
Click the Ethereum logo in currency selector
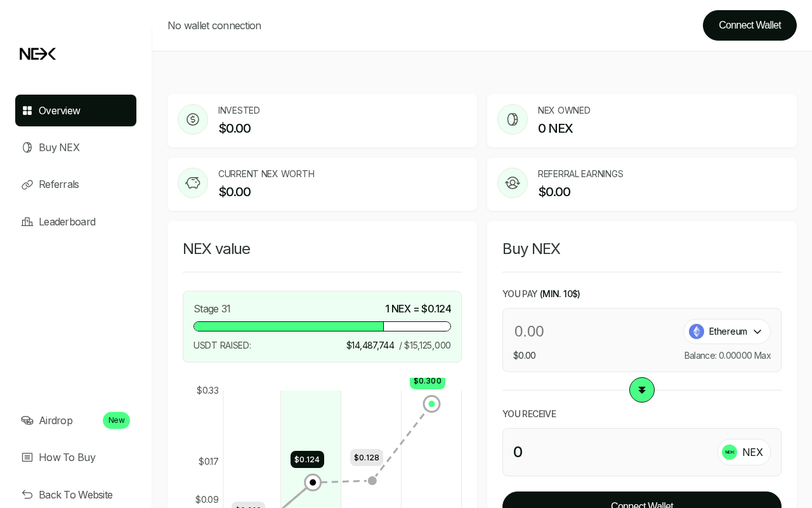697,331
